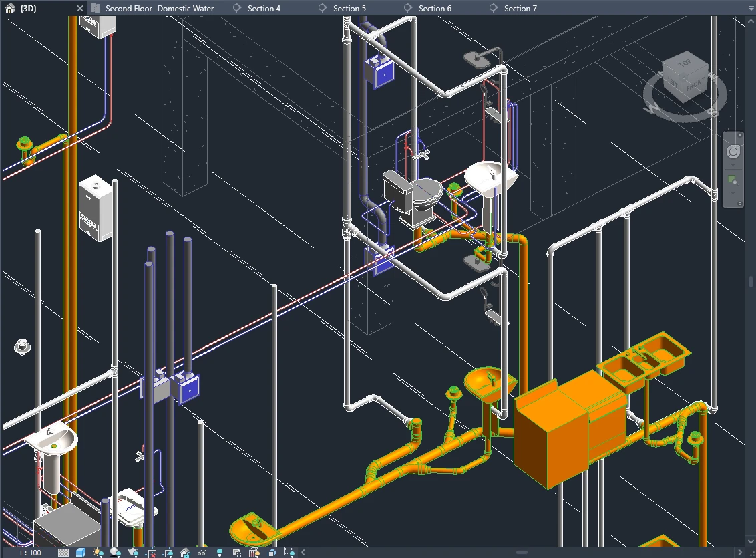Image resolution: width=756 pixels, height=558 pixels.
Task: Click the Detail Level icon
Action: (63, 553)
